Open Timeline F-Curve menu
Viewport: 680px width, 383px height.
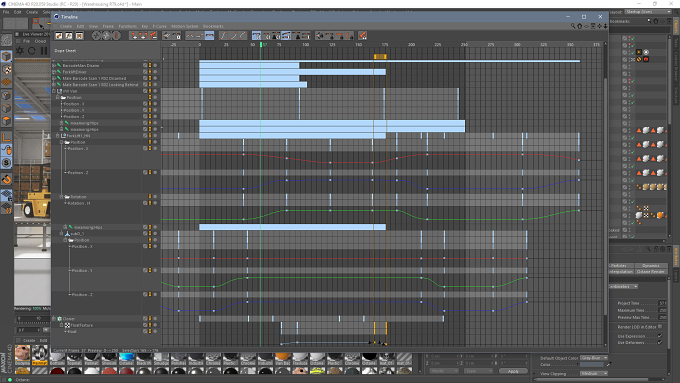pyautogui.click(x=159, y=26)
